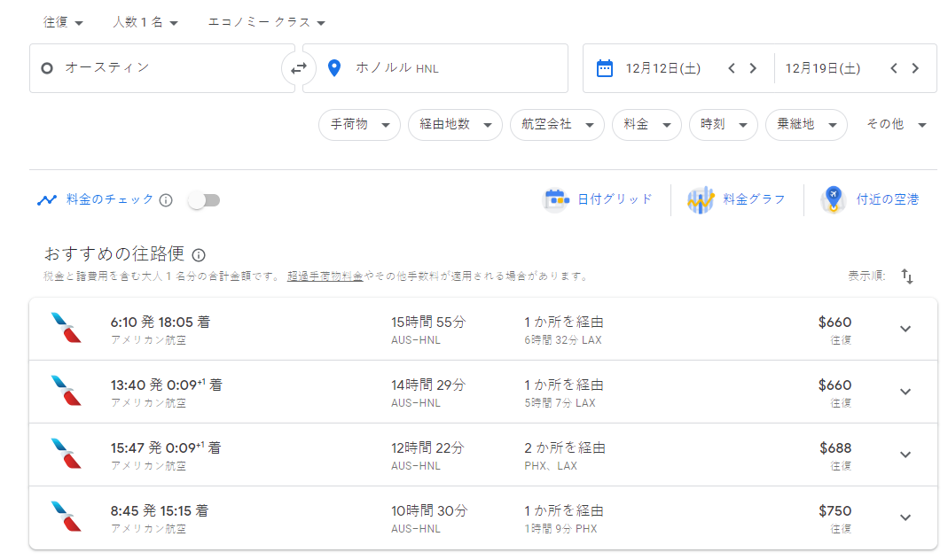This screenshot has height=560, width=948.
Task: Click the 超過手荷物料金 link
Action: point(325,276)
